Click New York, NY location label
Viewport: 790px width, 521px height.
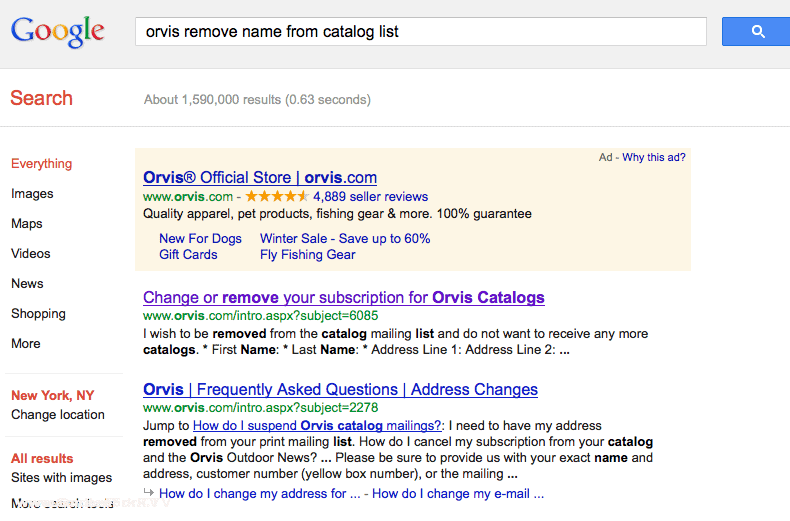tap(53, 396)
